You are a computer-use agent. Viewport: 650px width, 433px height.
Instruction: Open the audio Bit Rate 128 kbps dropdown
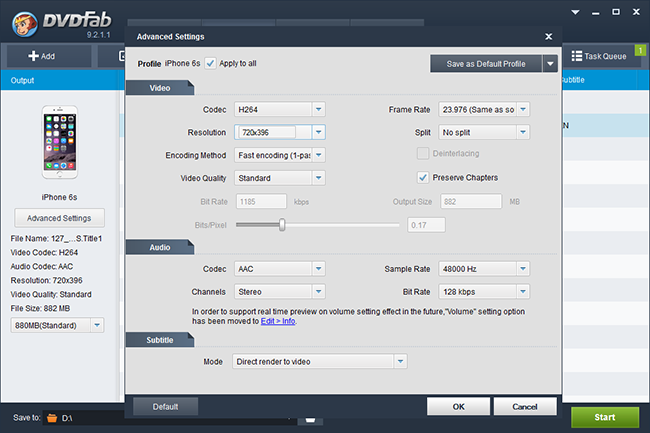(523, 291)
